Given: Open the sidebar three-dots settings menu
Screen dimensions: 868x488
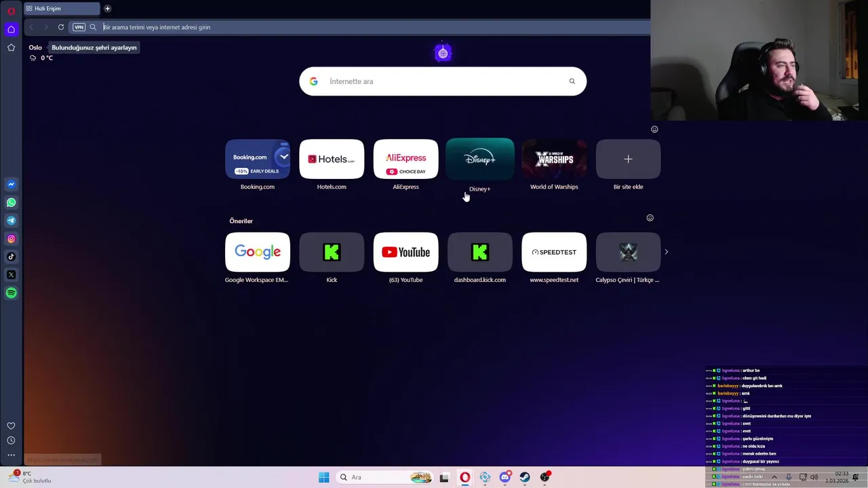Looking at the screenshot, I should click(11, 455).
